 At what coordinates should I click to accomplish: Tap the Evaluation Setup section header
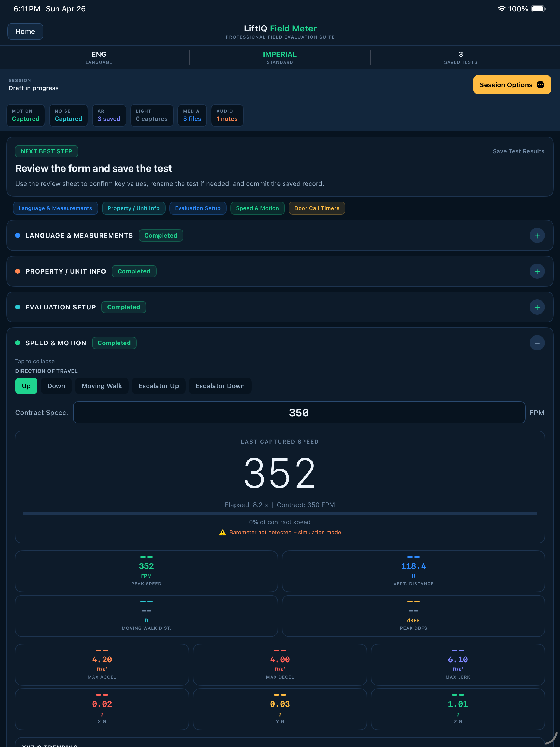coord(280,307)
